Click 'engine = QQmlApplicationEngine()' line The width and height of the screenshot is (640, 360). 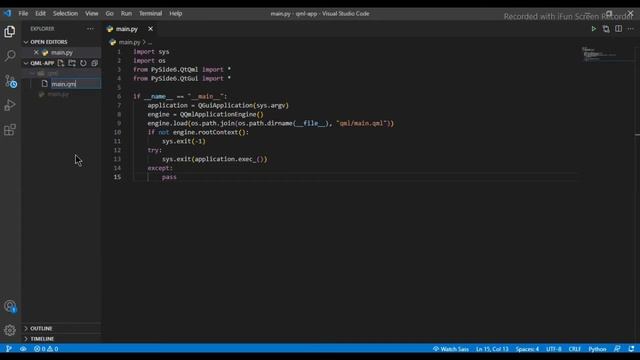click(x=206, y=114)
